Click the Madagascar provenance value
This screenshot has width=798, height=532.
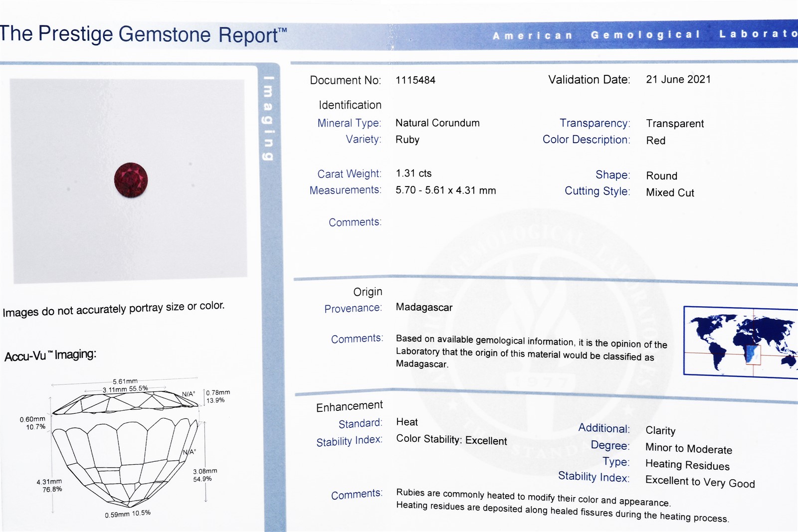[x=424, y=308]
